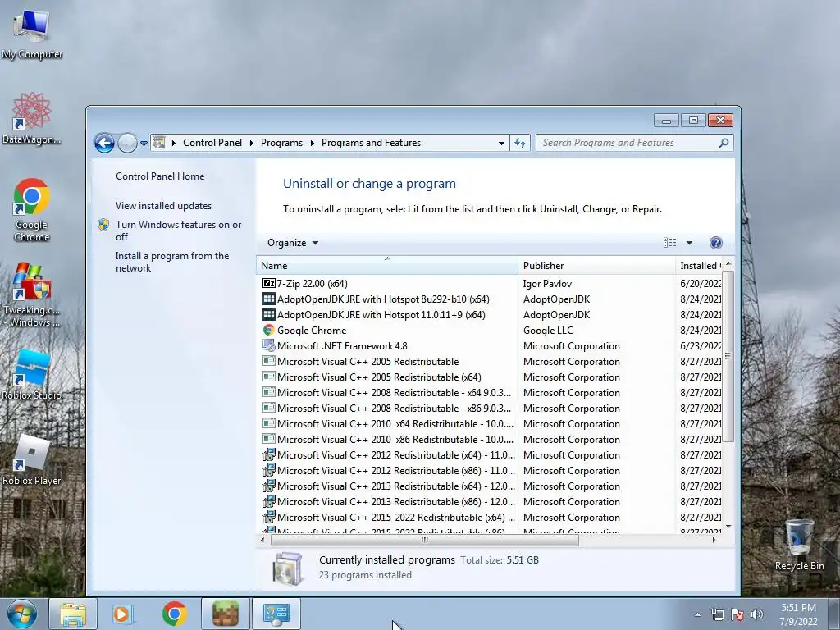
Task: Click in Search Programs and Features box
Action: (627, 143)
